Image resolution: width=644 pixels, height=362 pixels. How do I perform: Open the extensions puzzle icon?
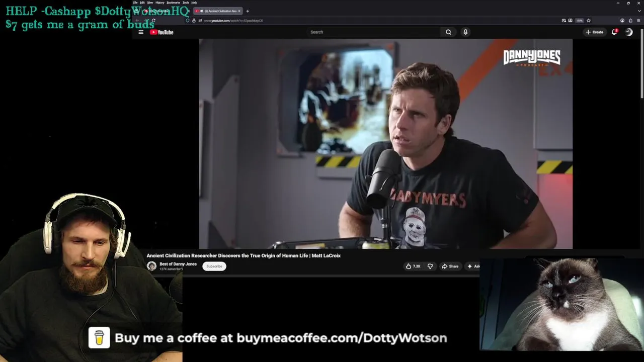tap(630, 21)
